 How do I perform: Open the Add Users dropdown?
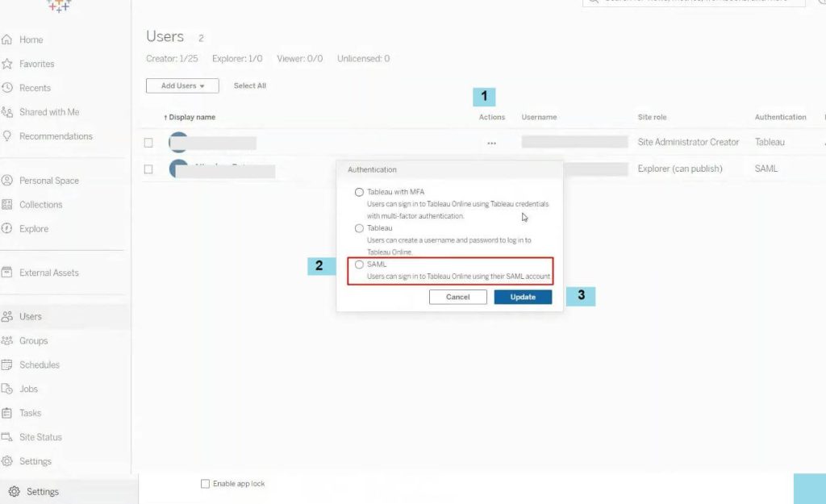tap(181, 85)
